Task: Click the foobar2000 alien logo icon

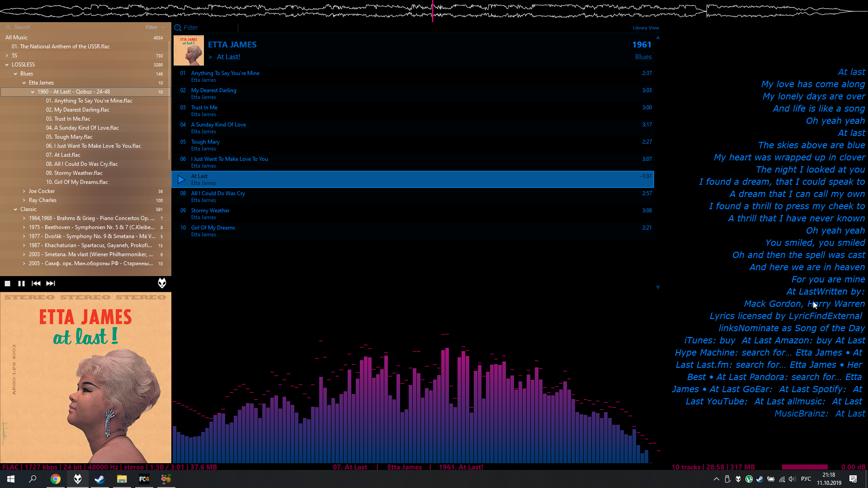Action: (x=162, y=283)
